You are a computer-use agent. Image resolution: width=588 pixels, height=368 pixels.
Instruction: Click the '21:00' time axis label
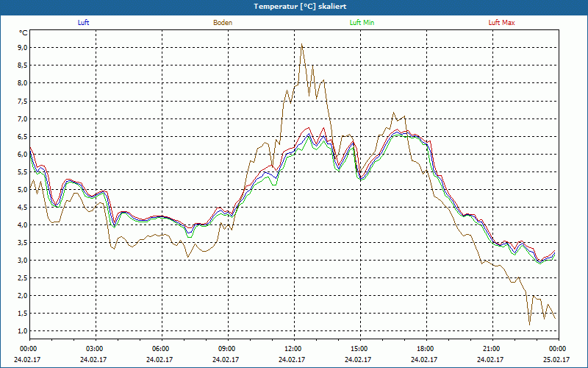pyautogui.click(x=490, y=349)
